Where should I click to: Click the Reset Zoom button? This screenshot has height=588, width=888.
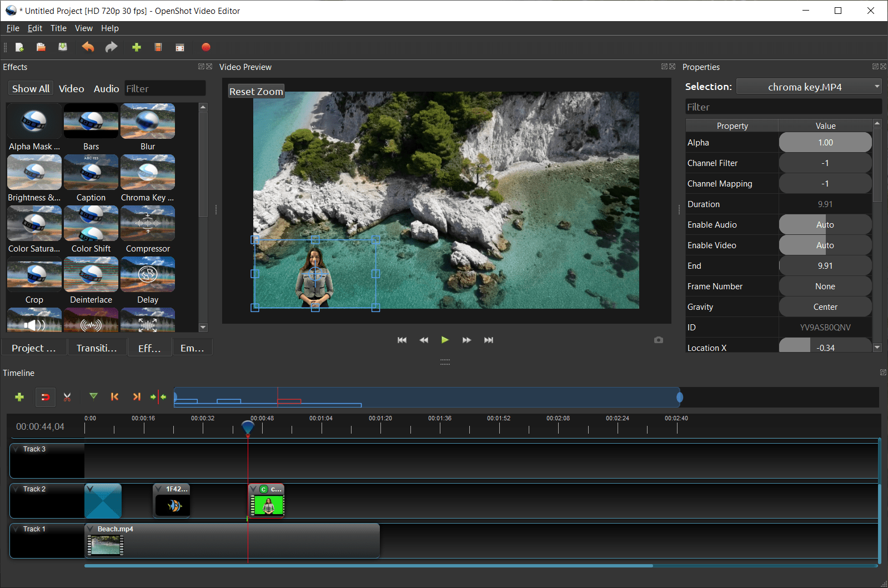click(x=256, y=92)
